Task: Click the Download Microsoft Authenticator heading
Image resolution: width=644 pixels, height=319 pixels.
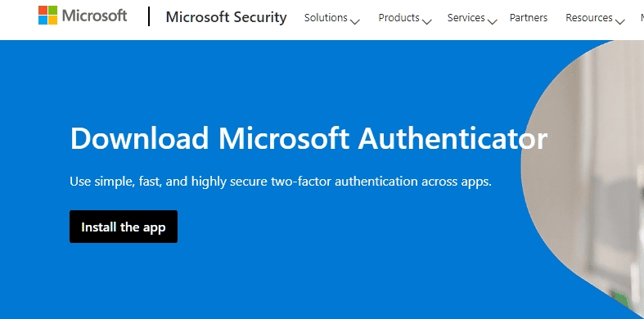Action: click(x=308, y=138)
